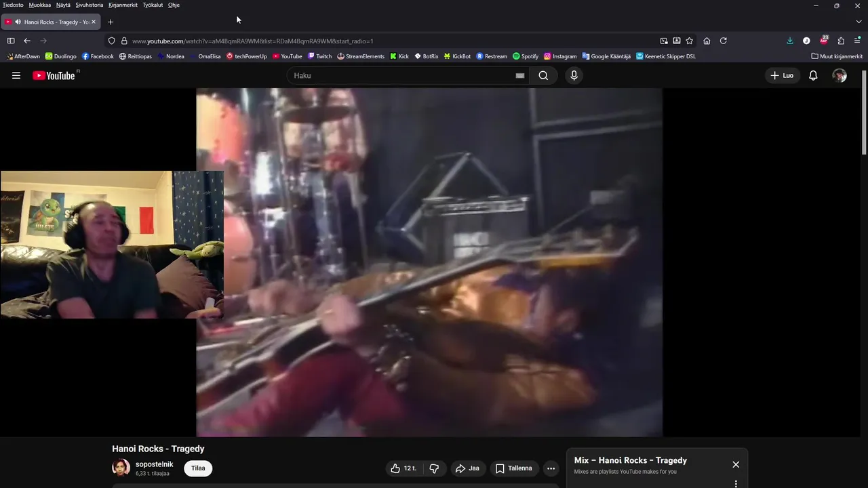Viewport: 868px width, 488px height.
Task: Go to the YouTube home logo
Action: 54,75
